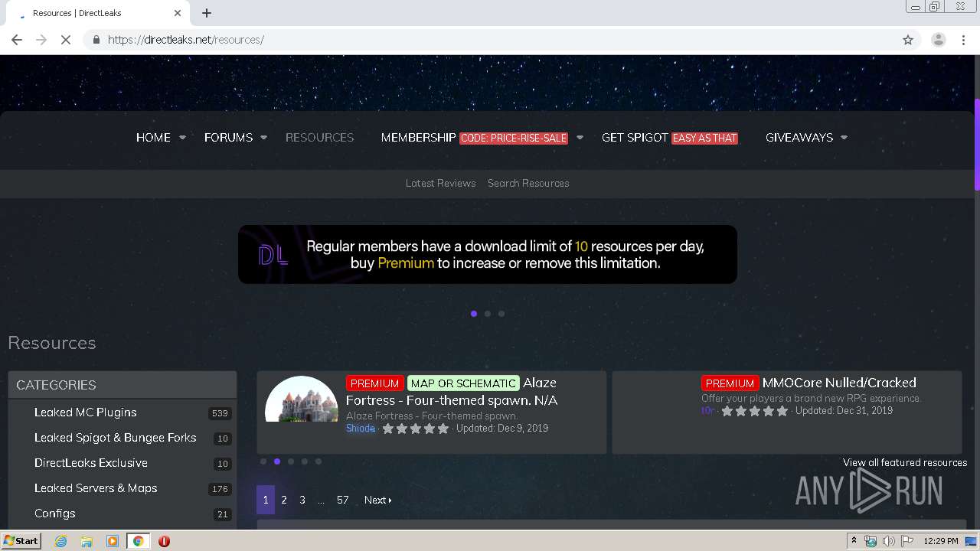Select the Chrome taskbar icon
This screenshot has height=551, width=980.
pos(138,541)
